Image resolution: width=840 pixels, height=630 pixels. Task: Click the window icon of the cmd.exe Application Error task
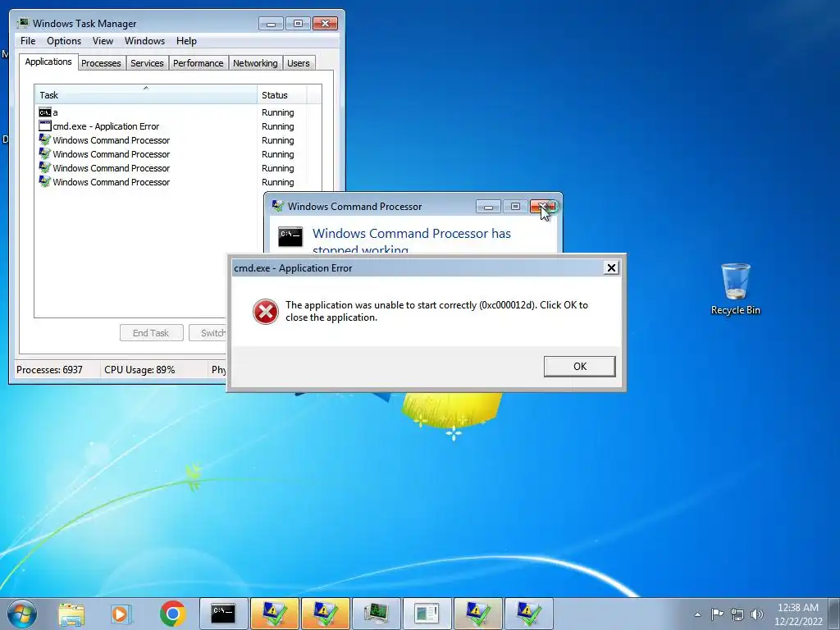click(45, 126)
